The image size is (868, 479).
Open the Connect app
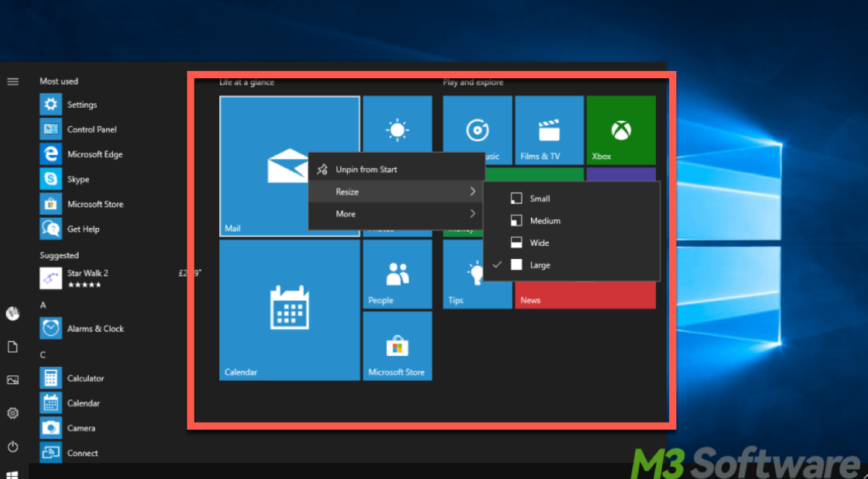69,453
